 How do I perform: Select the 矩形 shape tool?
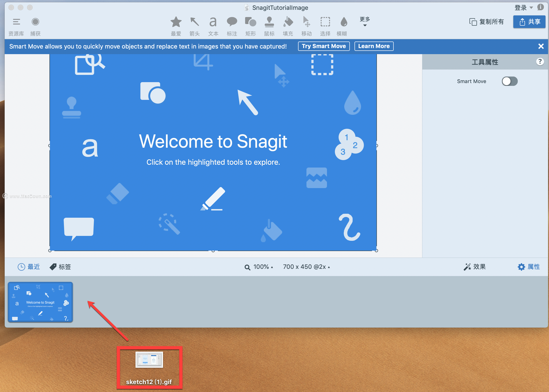point(250,27)
